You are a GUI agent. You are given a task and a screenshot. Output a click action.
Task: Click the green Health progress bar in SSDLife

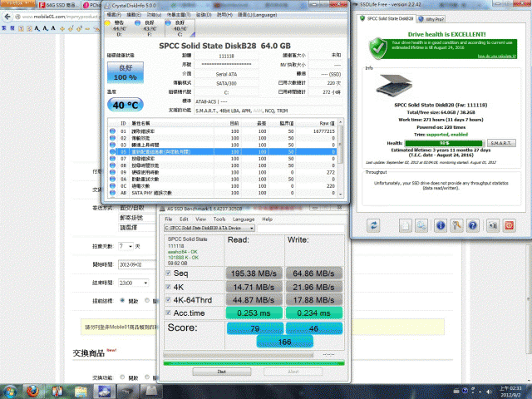[444, 143]
